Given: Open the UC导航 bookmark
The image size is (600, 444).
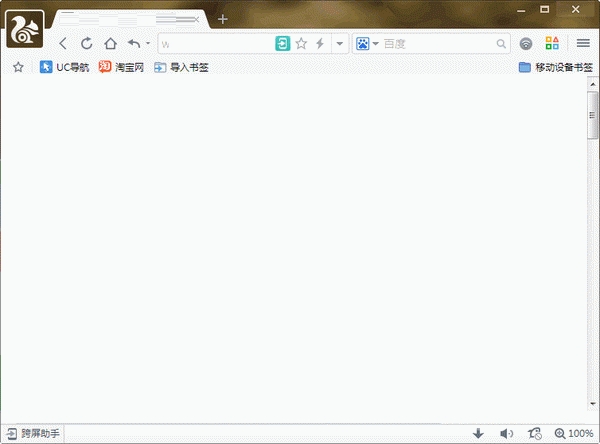Looking at the screenshot, I should [x=64, y=67].
